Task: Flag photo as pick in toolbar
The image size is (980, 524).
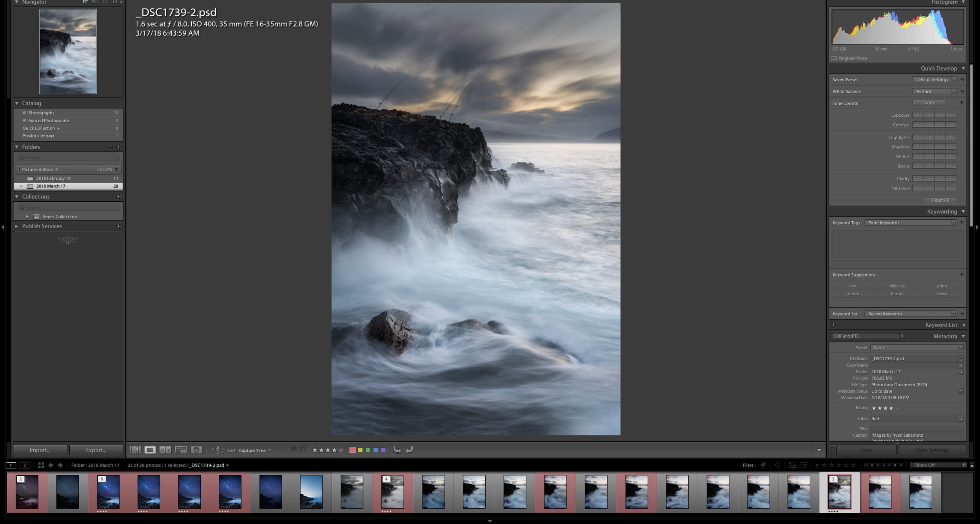Action: click(294, 450)
